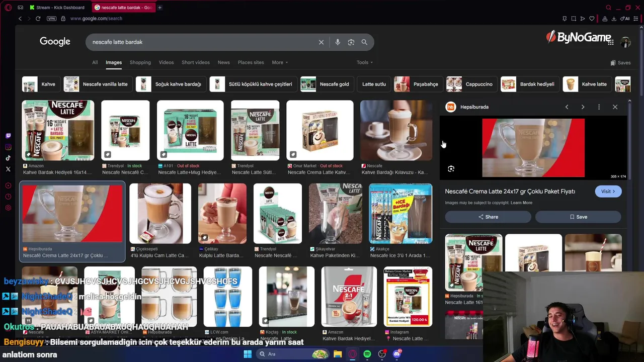644x362 pixels.
Task: Search by image with the Google Lens icon
Action: (351, 42)
